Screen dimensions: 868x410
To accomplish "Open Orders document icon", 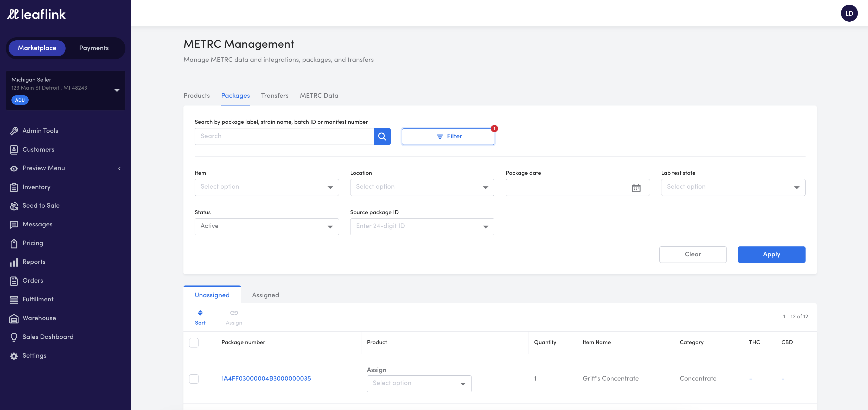I will pyautogui.click(x=14, y=281).
